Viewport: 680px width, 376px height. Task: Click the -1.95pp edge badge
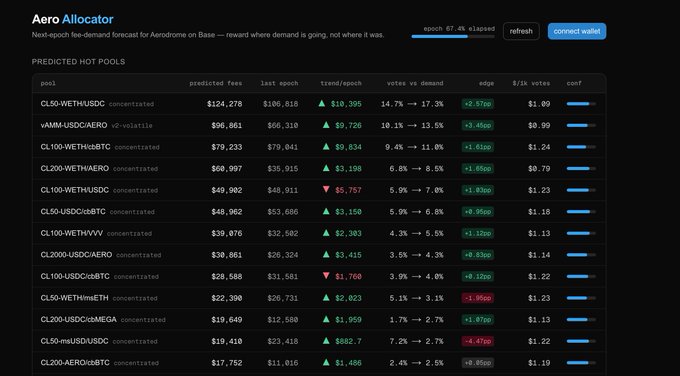coord(477,298)
